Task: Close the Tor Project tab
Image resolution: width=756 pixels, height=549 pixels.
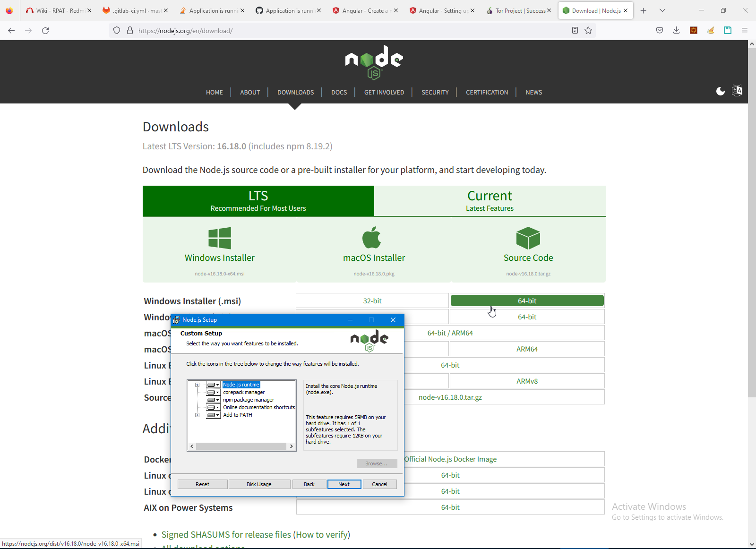Action: 549,10
